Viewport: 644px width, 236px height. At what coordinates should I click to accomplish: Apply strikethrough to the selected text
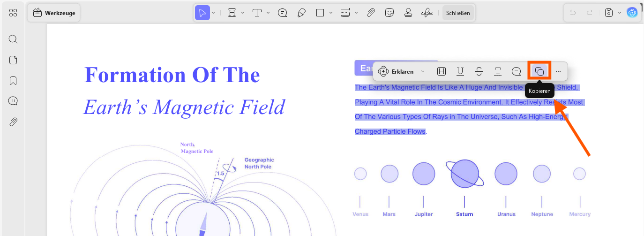tap(479, 71)
